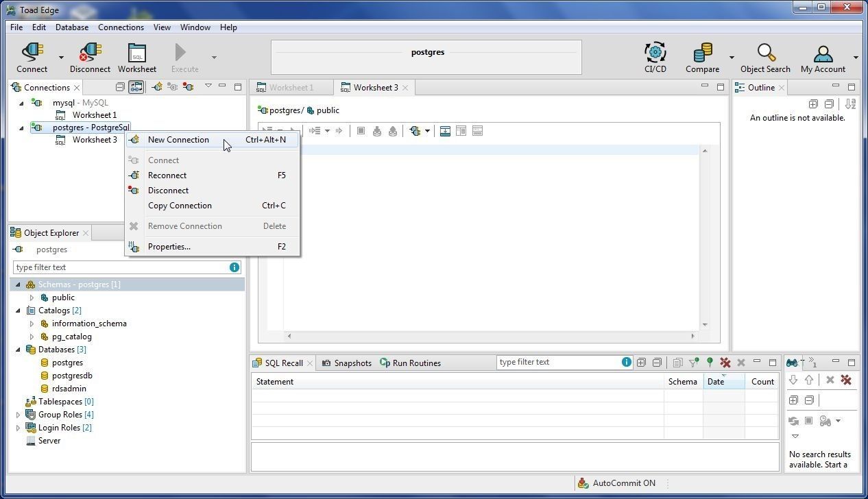This screenshot has width=868, height=499.
Task: Collapse all in Connections panel
Action: tap(120, 87)
